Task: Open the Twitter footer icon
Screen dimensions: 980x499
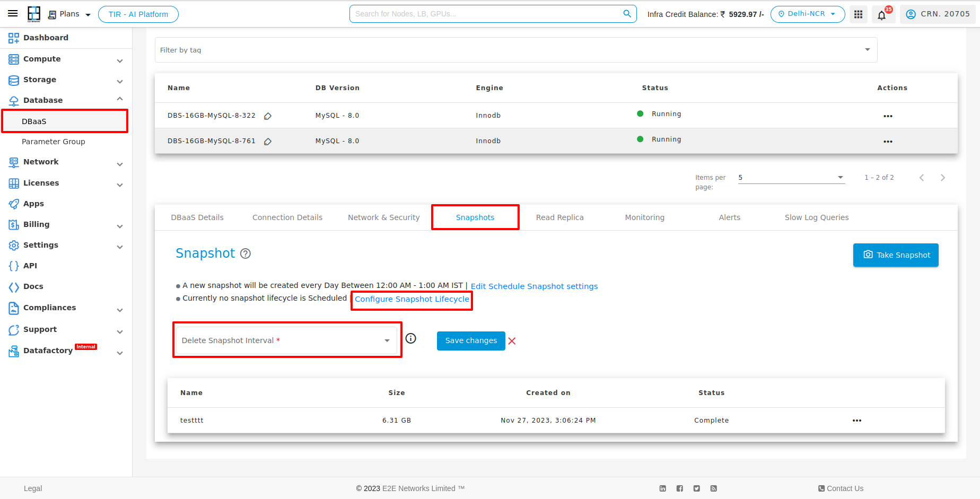Action: point(697,488)
